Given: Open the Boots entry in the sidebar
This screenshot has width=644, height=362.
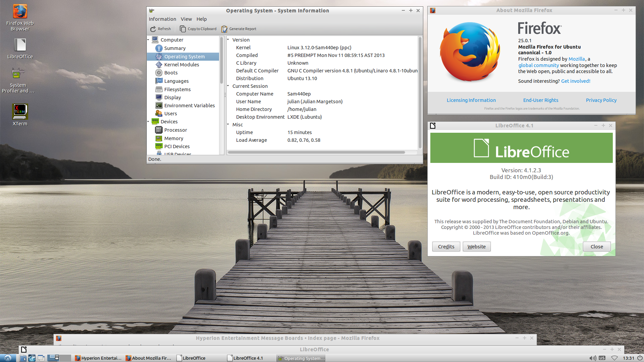Looking at the screenshot, I should (171, 73).
